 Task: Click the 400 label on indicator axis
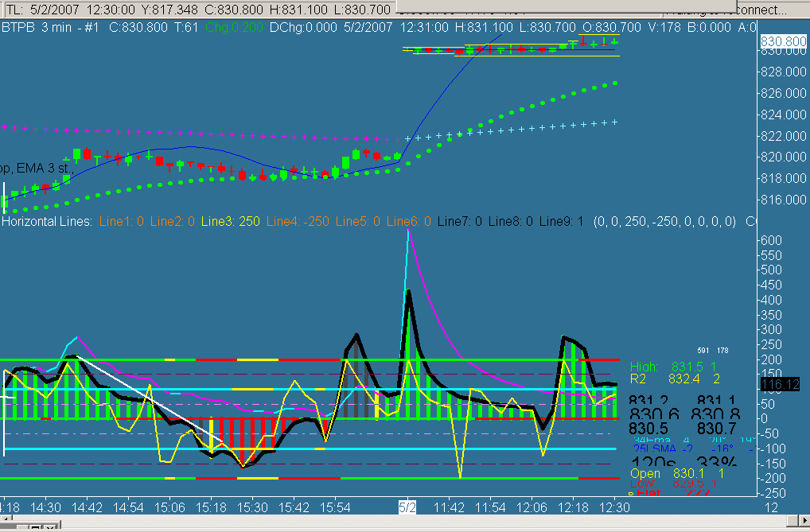tap(771, 300)
